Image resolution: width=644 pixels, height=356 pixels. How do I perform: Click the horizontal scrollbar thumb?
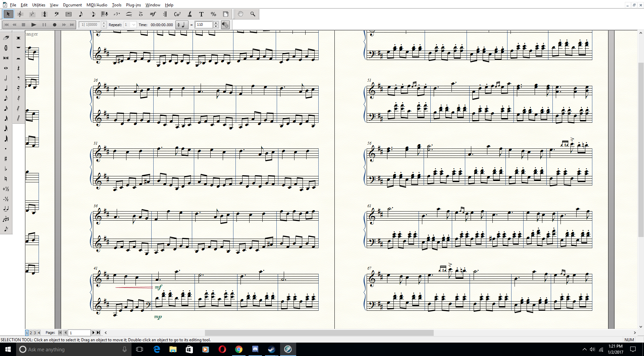[x=319, y=333]
